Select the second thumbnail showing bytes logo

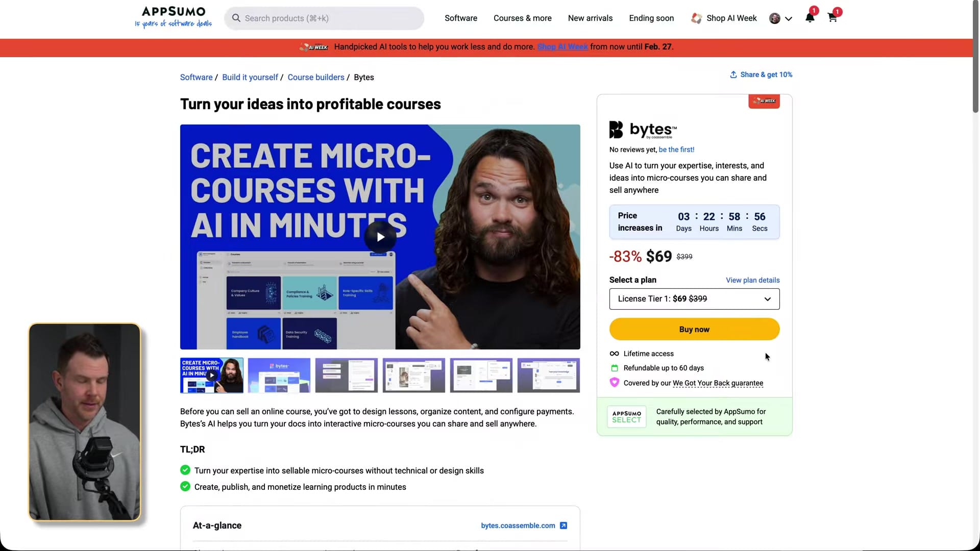(x=279, y=375)
